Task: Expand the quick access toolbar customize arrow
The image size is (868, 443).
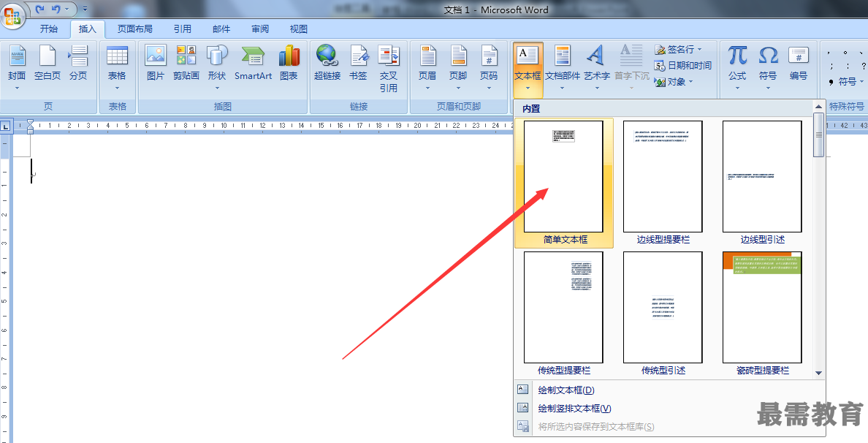Action: pos(85,9)
